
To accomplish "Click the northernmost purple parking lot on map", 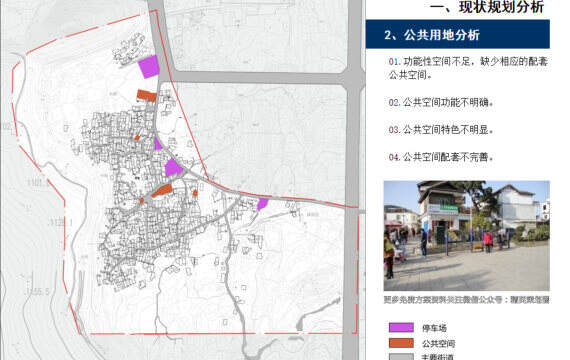I will tap(149, 67).
